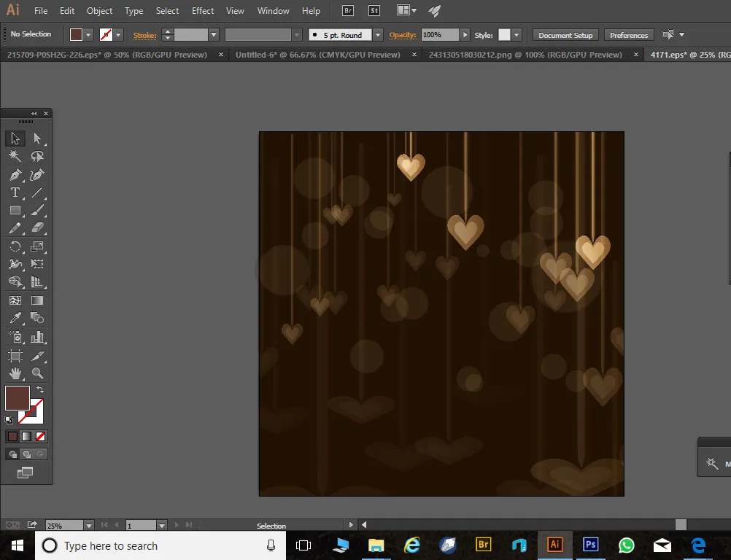
Task: Select the Curvature tool
Action: point(37,175)
